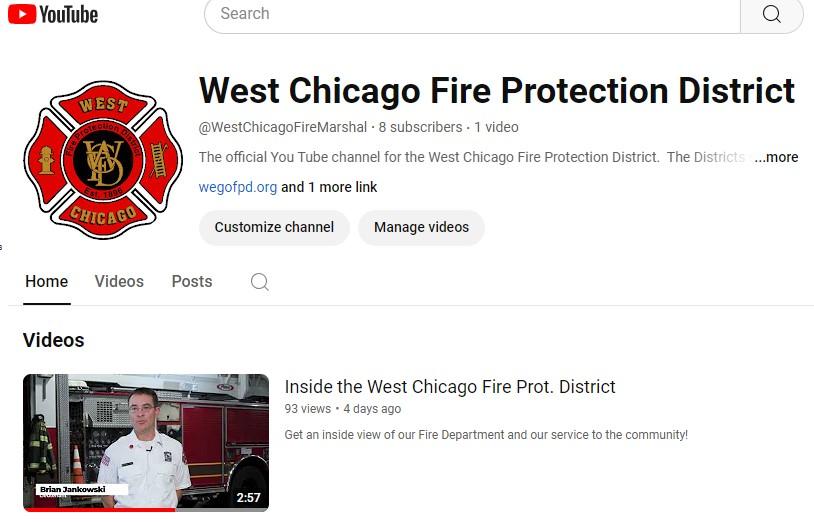Open the firefighter video thumbnail
Viewport: 814px width, 522px height.
click(146, 442)
